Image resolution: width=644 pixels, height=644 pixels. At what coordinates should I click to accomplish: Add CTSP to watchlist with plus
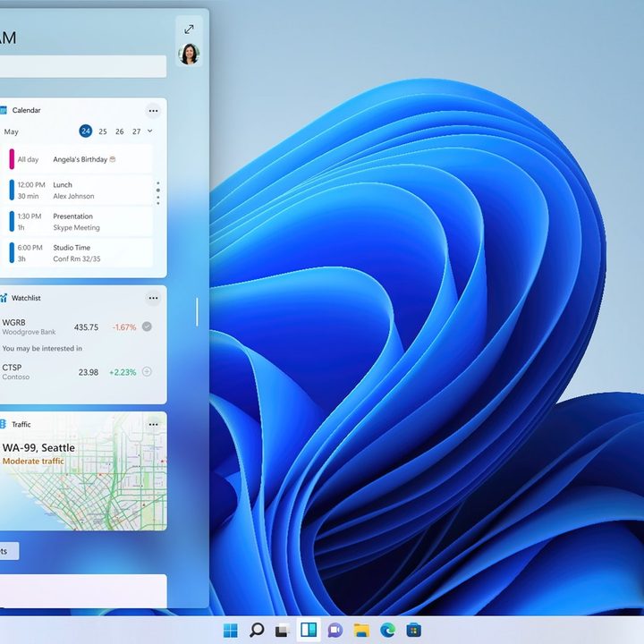147,372
